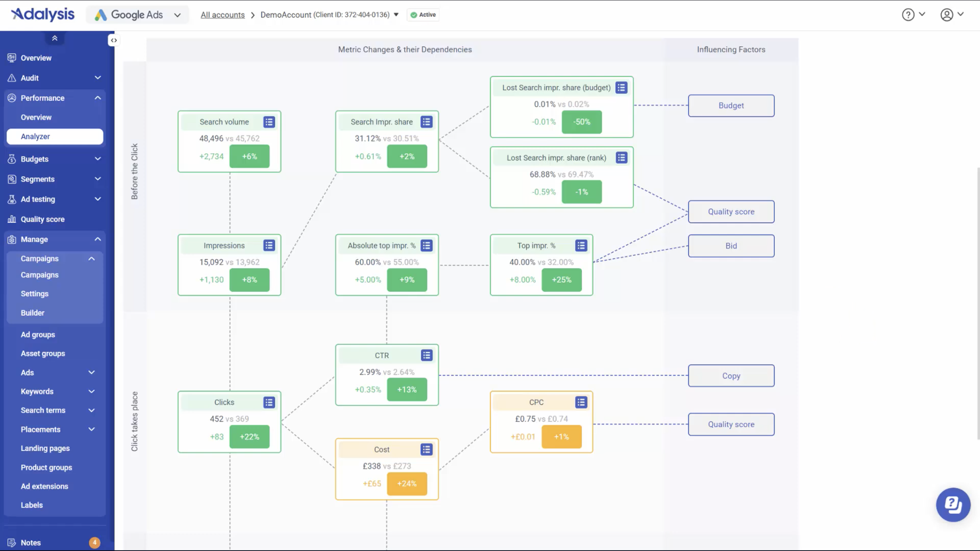This screenshot has width=980, height=551.
Task: Open the help question mark menu
Action: click(913, 15)
